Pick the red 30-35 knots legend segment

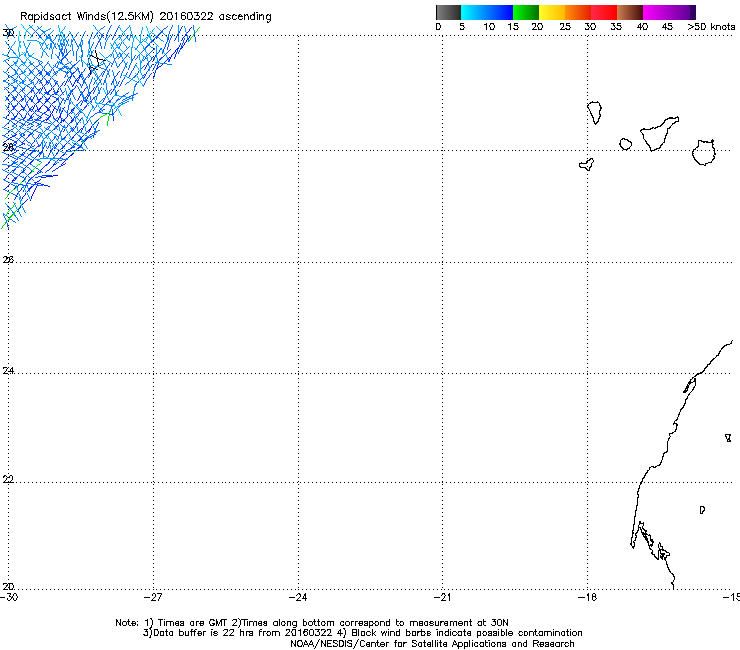604,12
